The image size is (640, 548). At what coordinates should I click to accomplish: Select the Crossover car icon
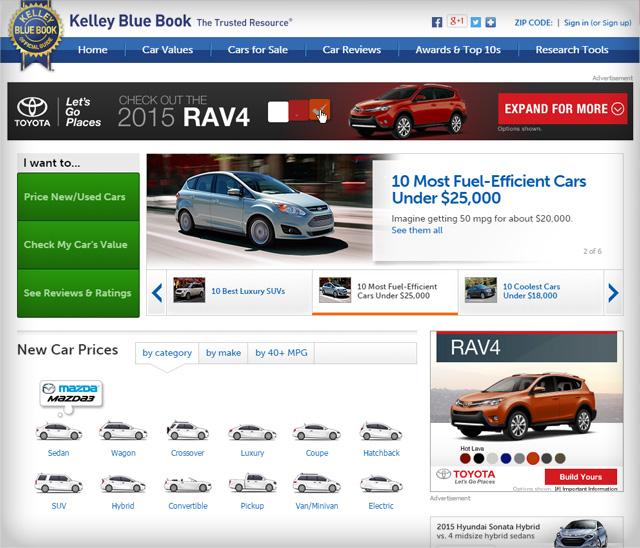[187, 431]
